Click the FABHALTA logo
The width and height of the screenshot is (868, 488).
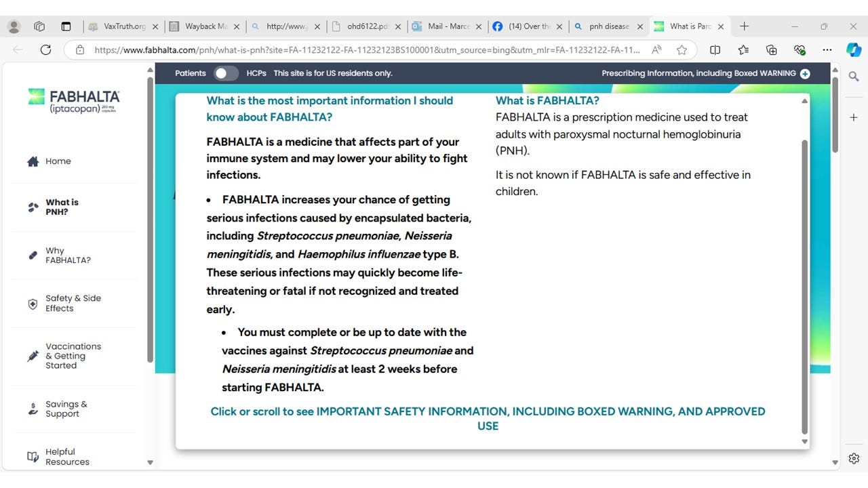point(74,100)
